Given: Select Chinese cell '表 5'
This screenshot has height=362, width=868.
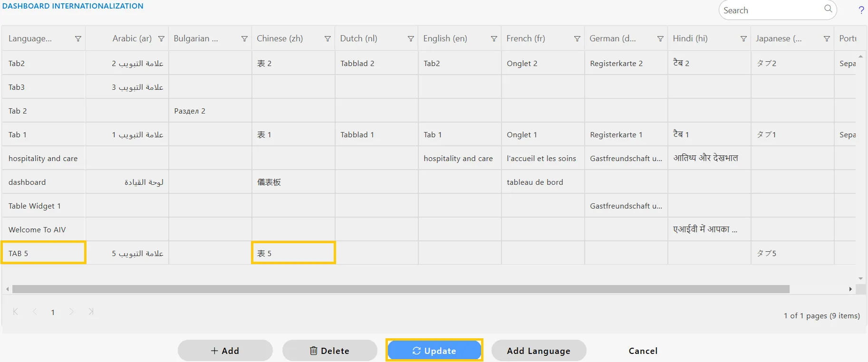Looking at the screenshot, I should coord(293,253).
